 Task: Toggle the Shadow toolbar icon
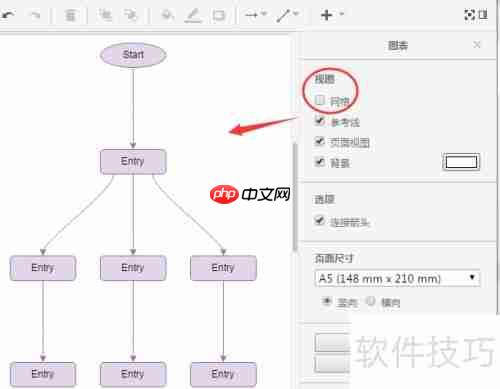point(219,15)
